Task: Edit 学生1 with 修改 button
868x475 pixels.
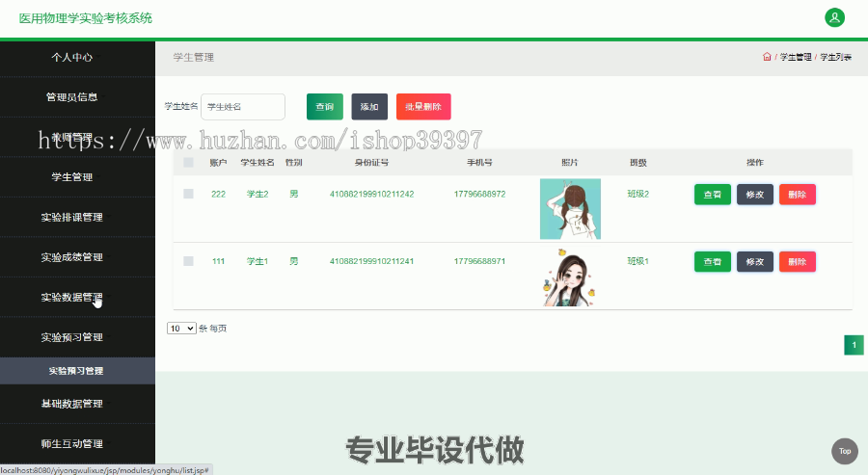Action: click(x=755, y=261)
